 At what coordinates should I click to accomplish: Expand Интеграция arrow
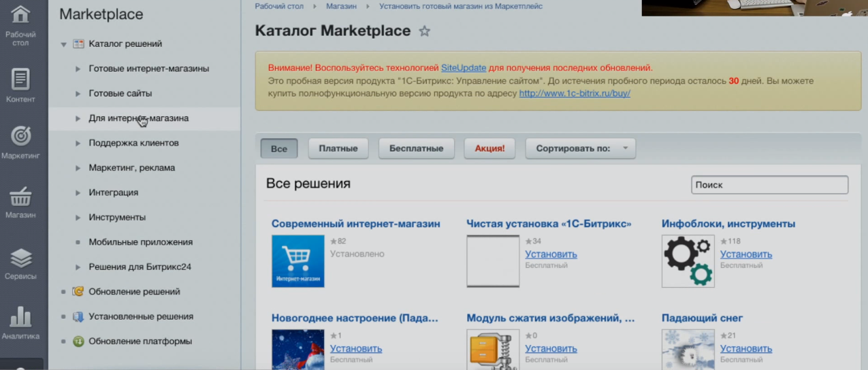click(x=78, y=192)
